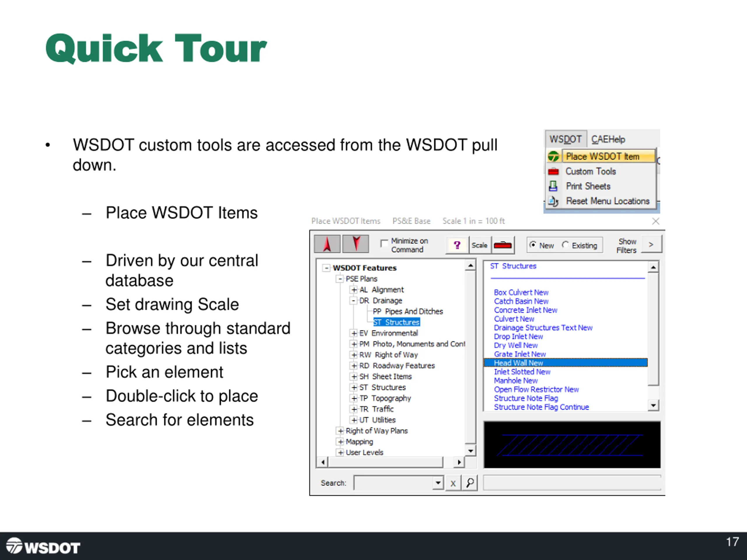747x560 pixels.
Task: Click the red down-arrow toolbar button
Action: (356, 244)
